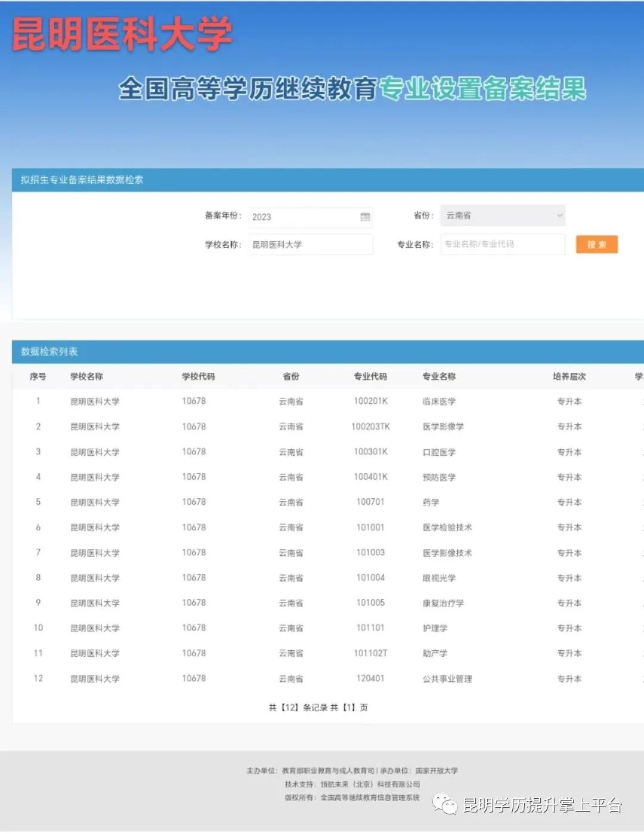This screenshot has height=834, width=644.
Task: Click the 数据检索列表 panel header
Action: [x=327, y=352]
